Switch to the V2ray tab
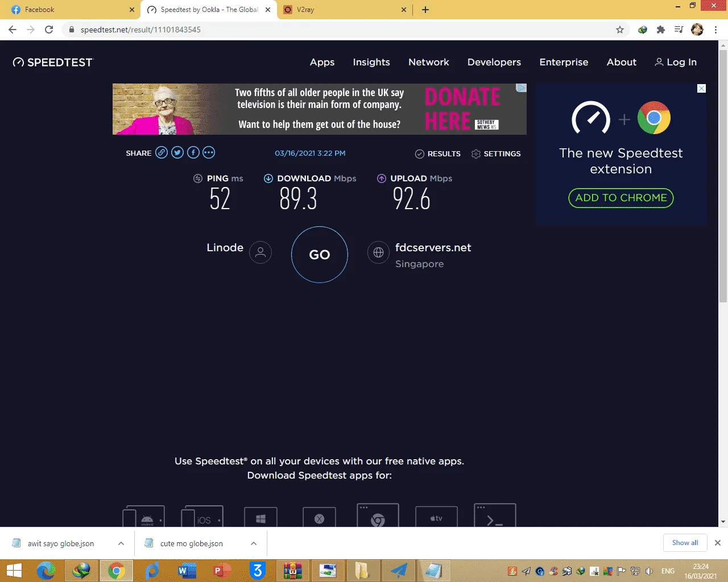Image resolution: width=728 pixels, height=582 pixels. 345,10
